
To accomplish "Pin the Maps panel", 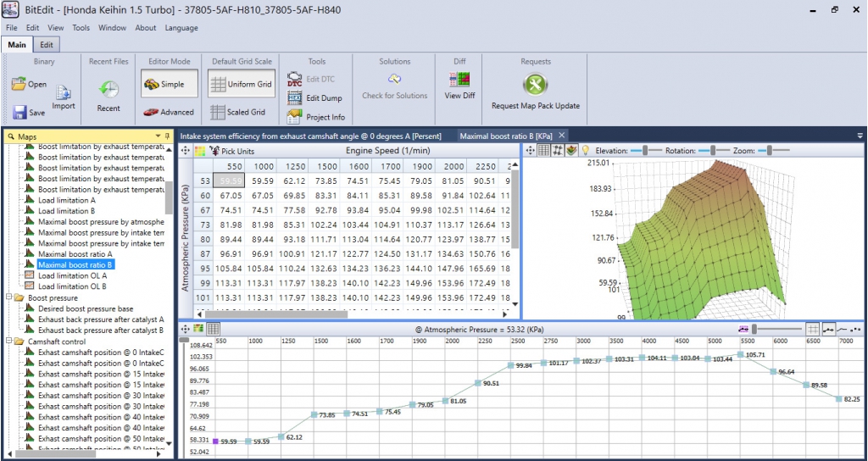I will (x=167, y=136).
